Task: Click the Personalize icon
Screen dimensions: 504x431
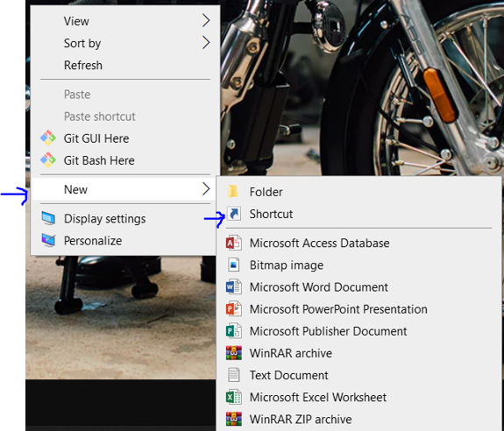Action: point(48,241)
